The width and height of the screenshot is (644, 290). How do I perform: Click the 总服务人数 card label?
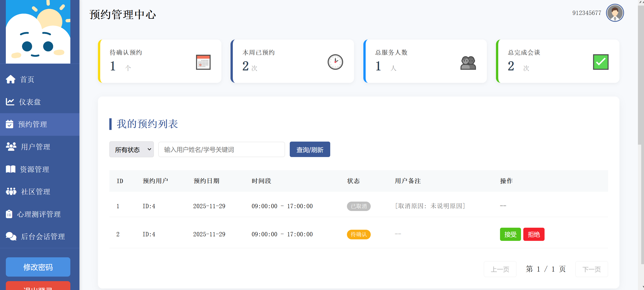(391, 52)
